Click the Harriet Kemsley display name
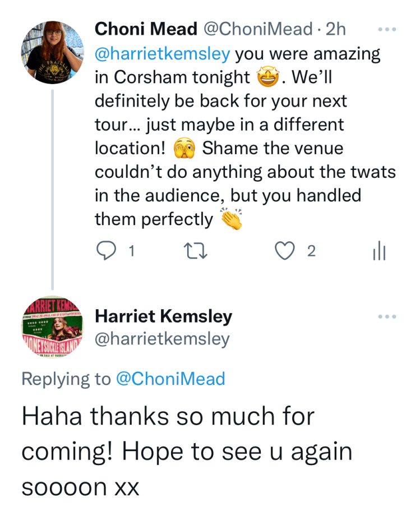 click(x=163, y=316)
